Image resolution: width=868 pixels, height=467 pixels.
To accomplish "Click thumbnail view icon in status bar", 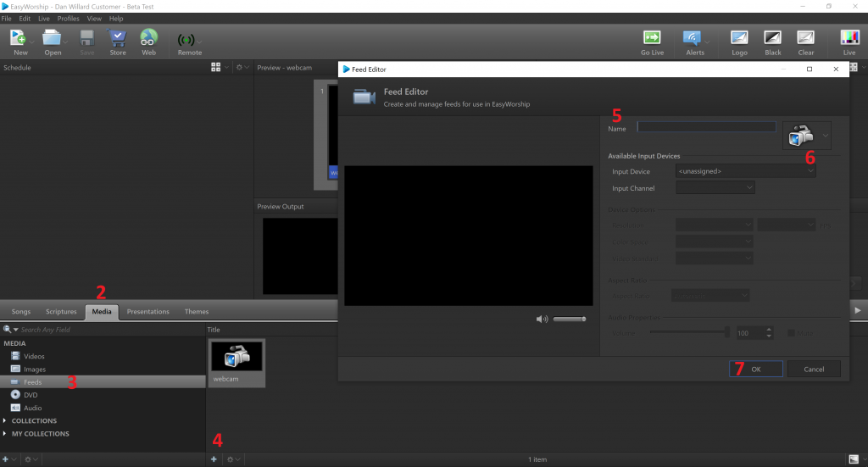I will 854,459.
